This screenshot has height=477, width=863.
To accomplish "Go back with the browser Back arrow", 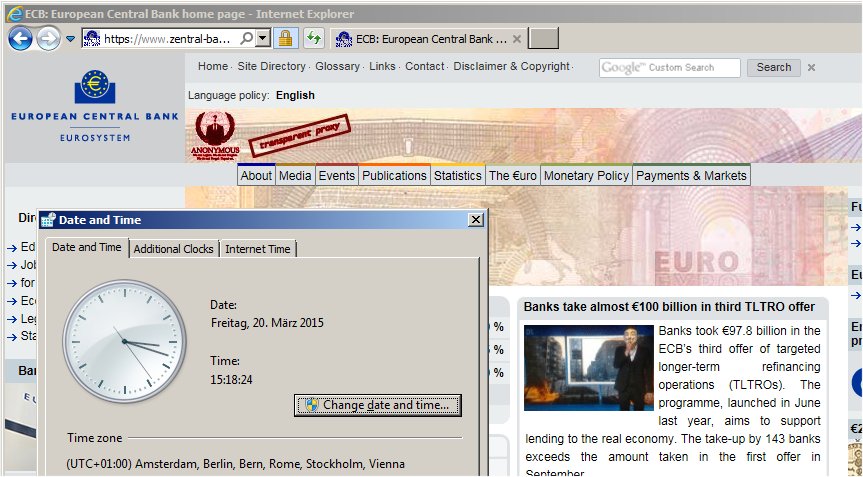I will click(20, 39).
